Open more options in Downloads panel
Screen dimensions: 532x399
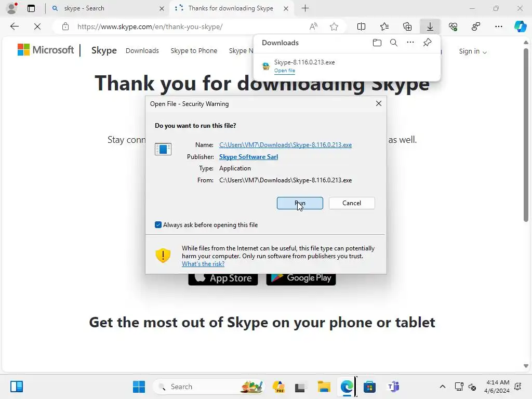[410, 43]
